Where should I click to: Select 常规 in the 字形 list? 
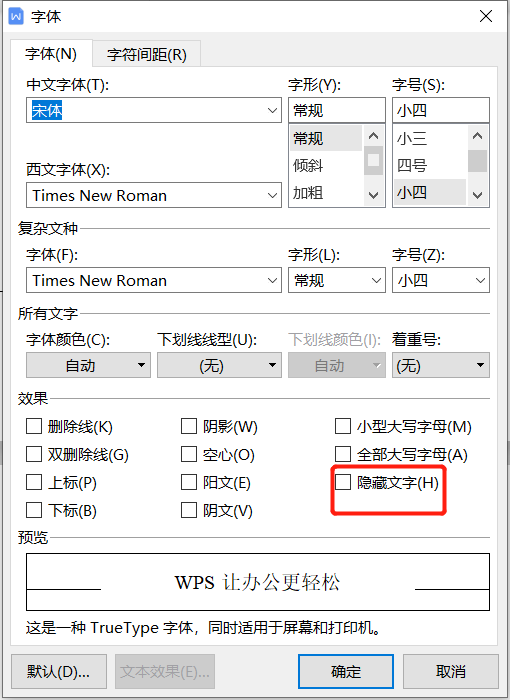pos(326,138)
